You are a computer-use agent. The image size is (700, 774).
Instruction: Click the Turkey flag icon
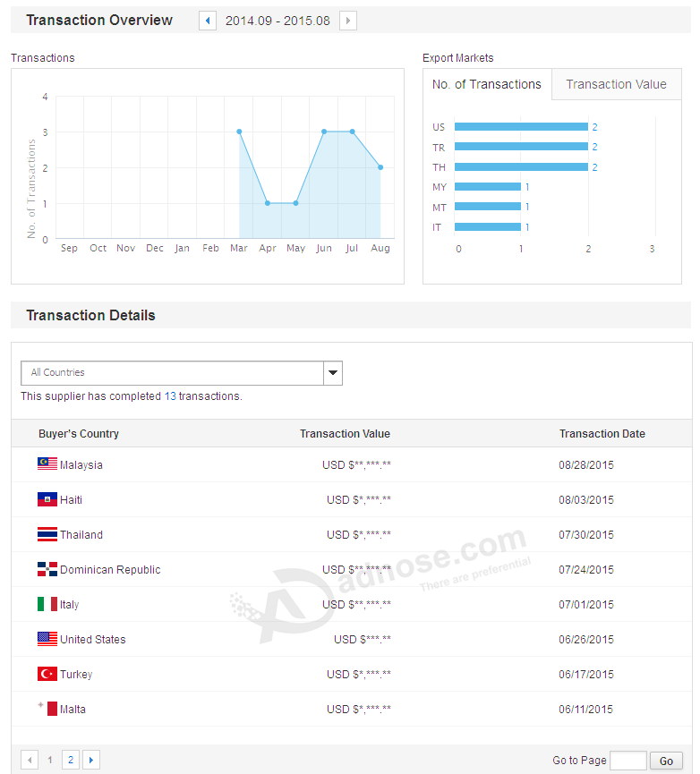[x=47, y=674]
